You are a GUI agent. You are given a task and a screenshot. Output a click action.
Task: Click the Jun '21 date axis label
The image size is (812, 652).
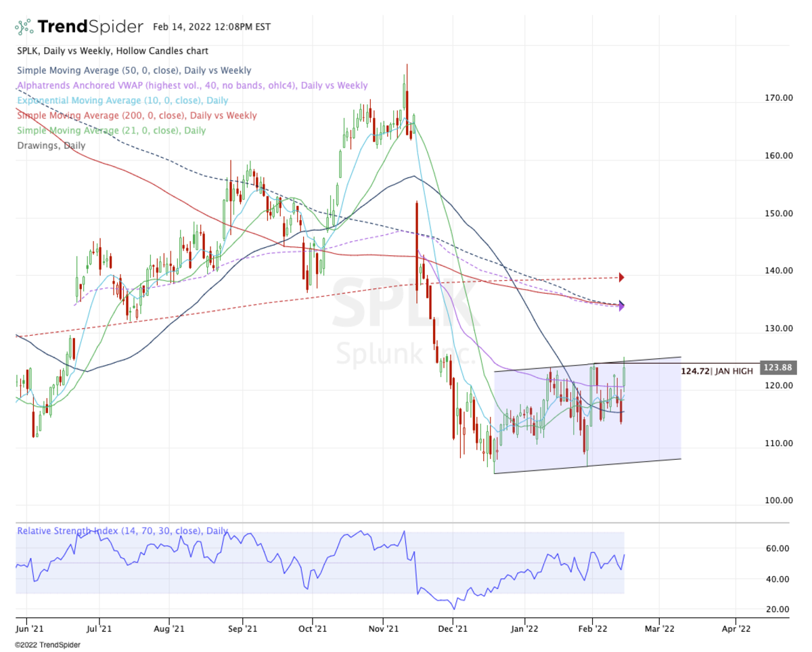[28, 628]
